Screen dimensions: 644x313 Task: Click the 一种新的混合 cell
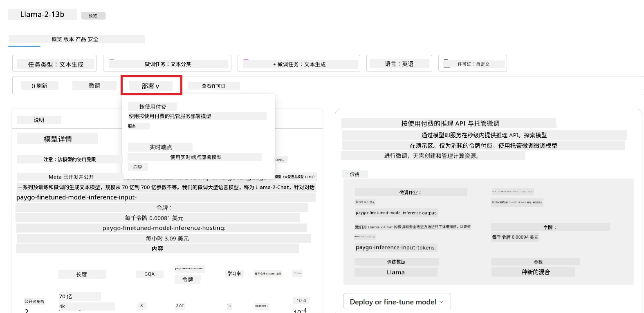[x=533, y=272]
